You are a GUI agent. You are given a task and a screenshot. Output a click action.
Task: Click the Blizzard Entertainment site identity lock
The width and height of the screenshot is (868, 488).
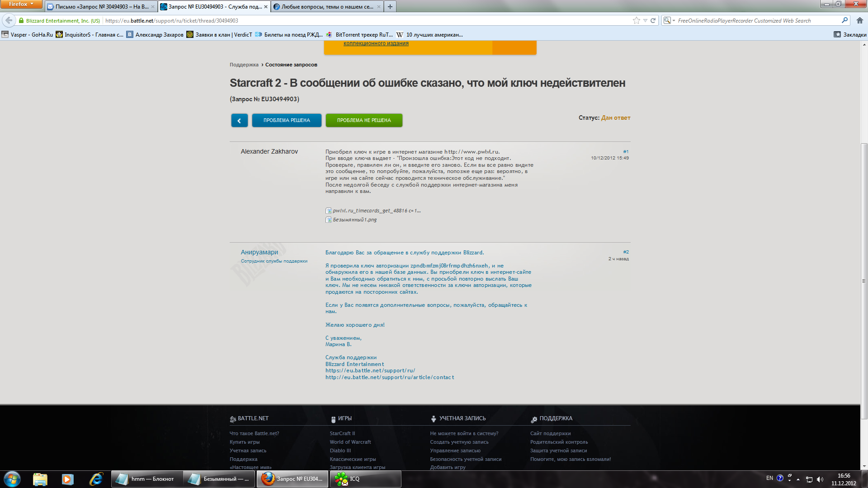coord(21,20)
